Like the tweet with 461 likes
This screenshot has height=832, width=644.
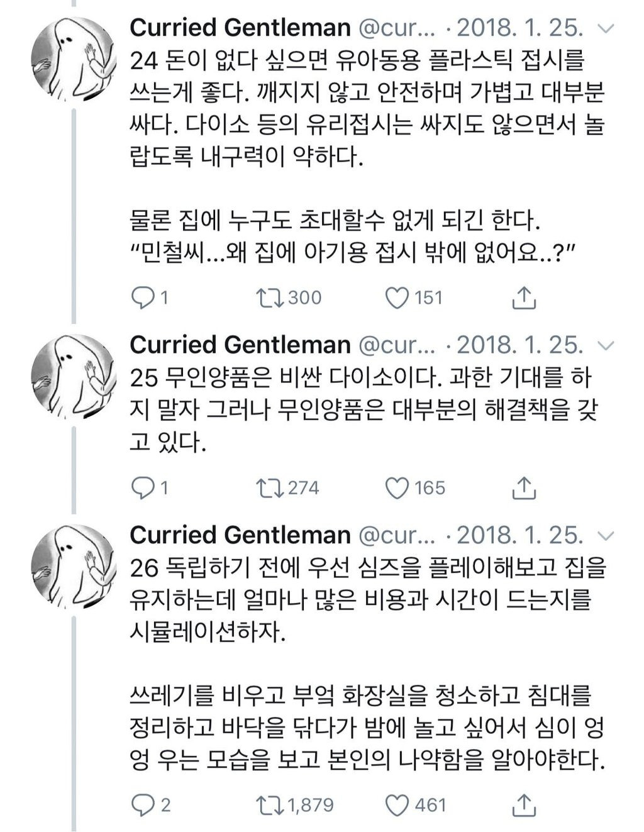397,805
